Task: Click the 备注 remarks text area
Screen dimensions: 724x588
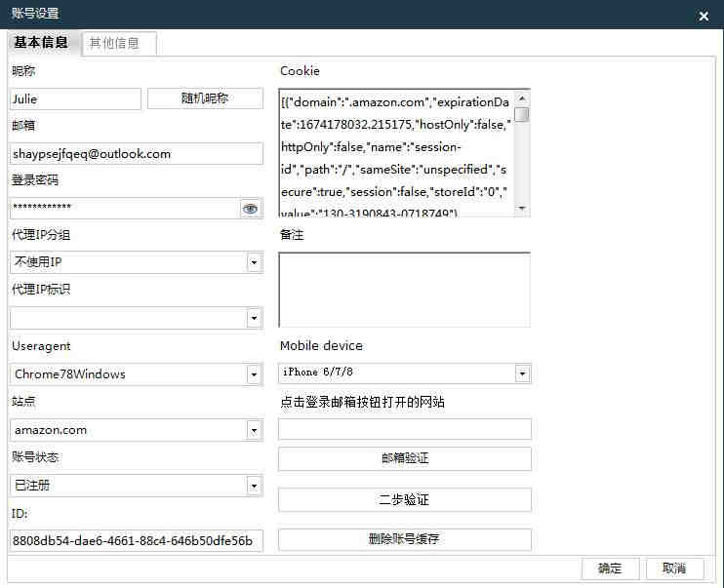Action: 404,290
